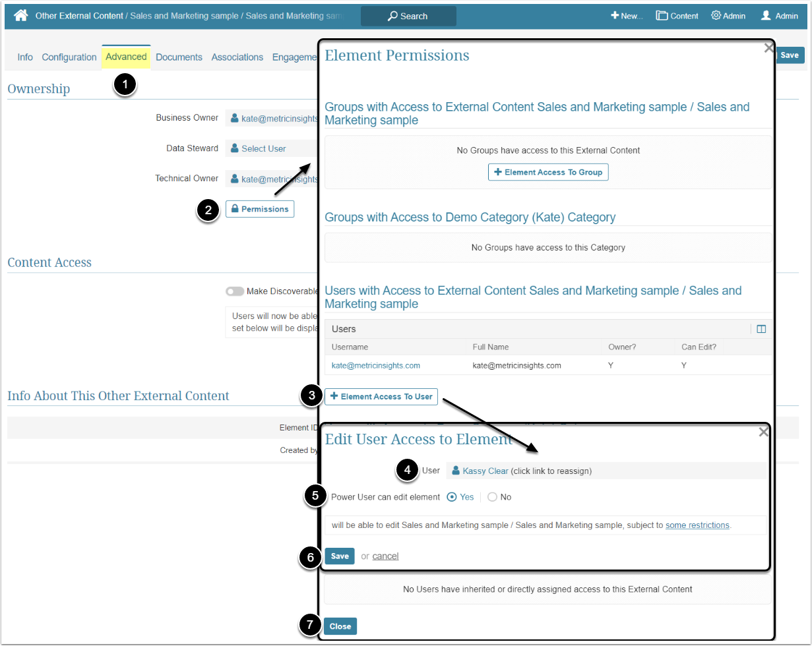The width and height of the screenshot is (812, 646).
Task: Click the top-right Save button
Action: (x=790, y=55)
